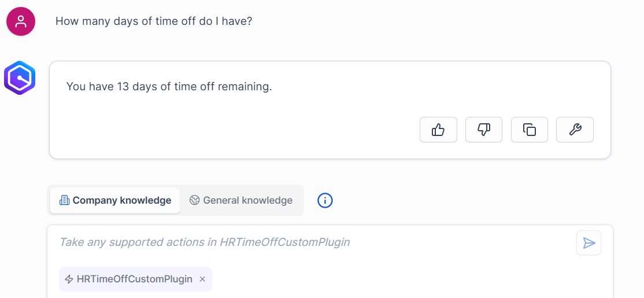The image size is (644, 298).
Task: Click the Amazon Q hexagon logo
Action: click(20, 78)
